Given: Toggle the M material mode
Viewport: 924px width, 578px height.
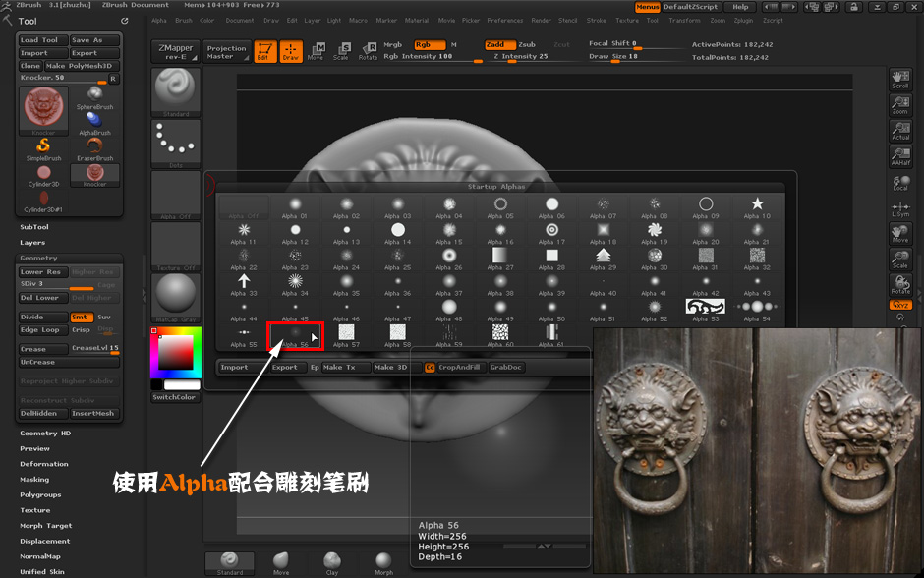Looking at the screenshot, I should [x=454, y=45].
